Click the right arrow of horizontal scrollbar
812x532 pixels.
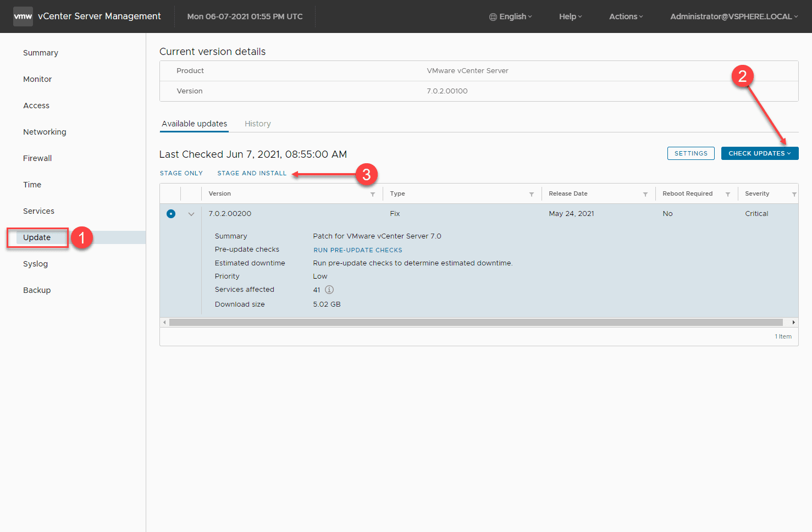click(793, 323)
